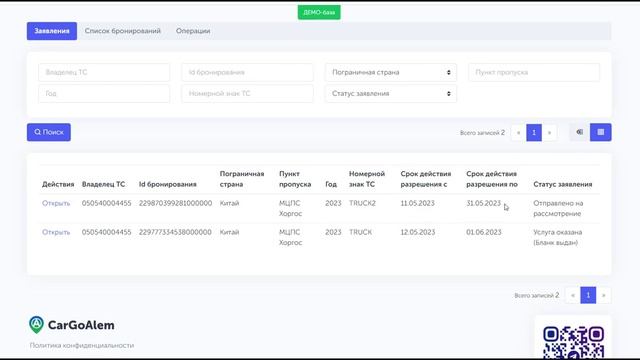Go to previous page in bottom pagination
Viewport: 640px width, 360px height.
point(573,295)
